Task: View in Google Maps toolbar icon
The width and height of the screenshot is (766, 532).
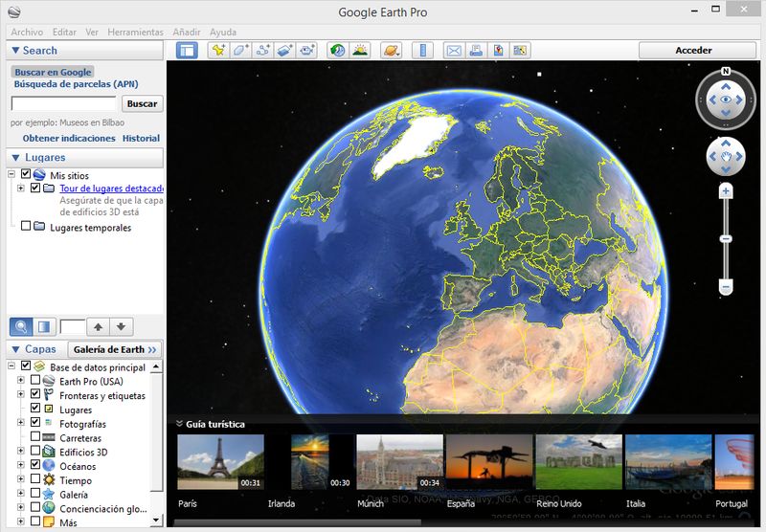Action: 520,51
